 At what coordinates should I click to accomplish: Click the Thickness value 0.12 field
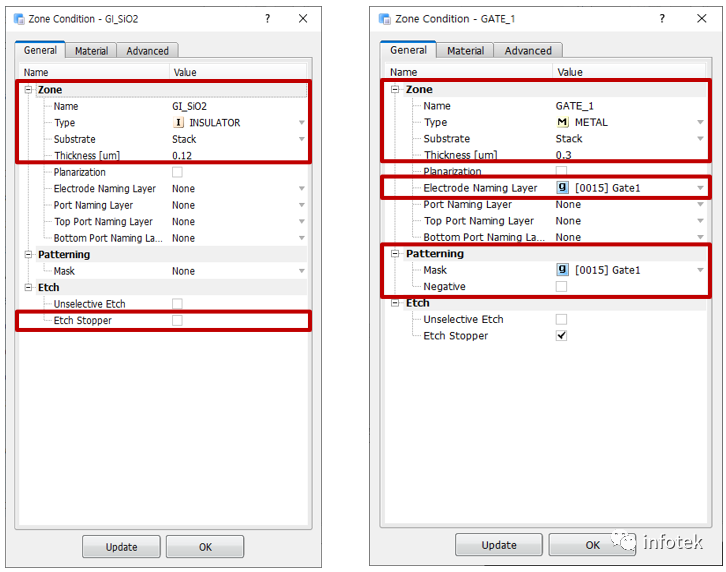(x=238, y=156)
